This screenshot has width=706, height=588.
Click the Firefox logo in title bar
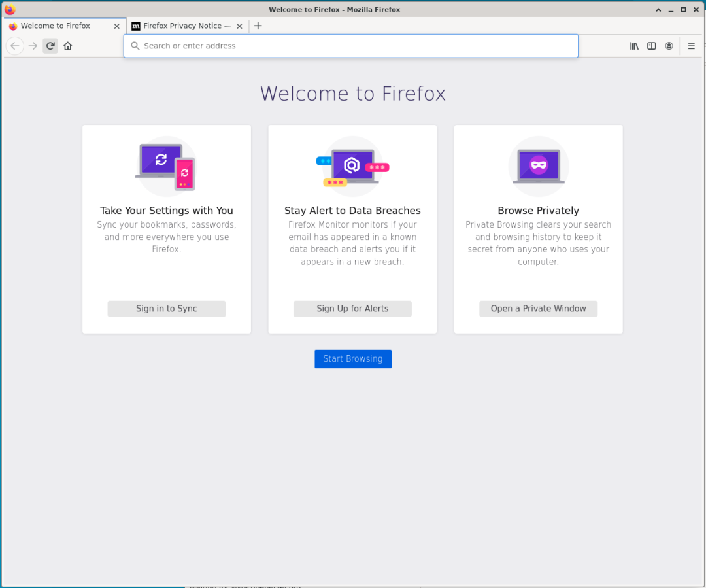coord(9,9)
